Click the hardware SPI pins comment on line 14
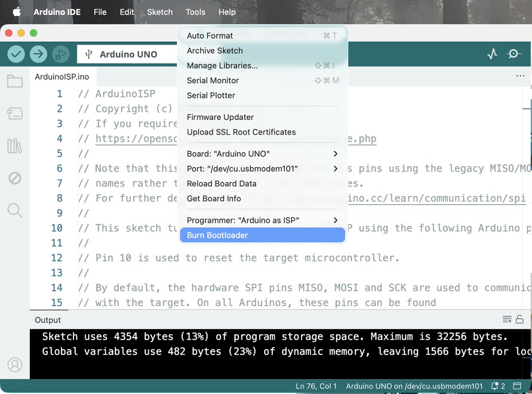This screenshot has height=394, width=532. click(x=304, y=287)
